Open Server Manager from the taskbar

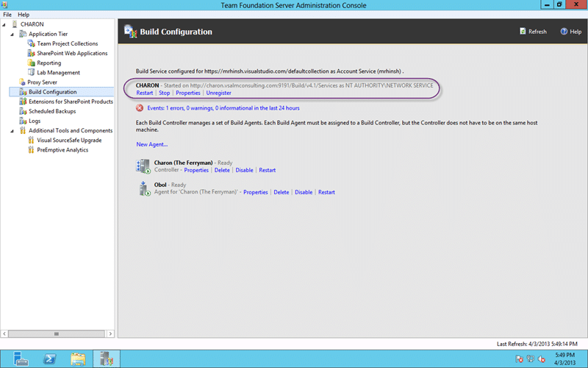tap(21, 359)
